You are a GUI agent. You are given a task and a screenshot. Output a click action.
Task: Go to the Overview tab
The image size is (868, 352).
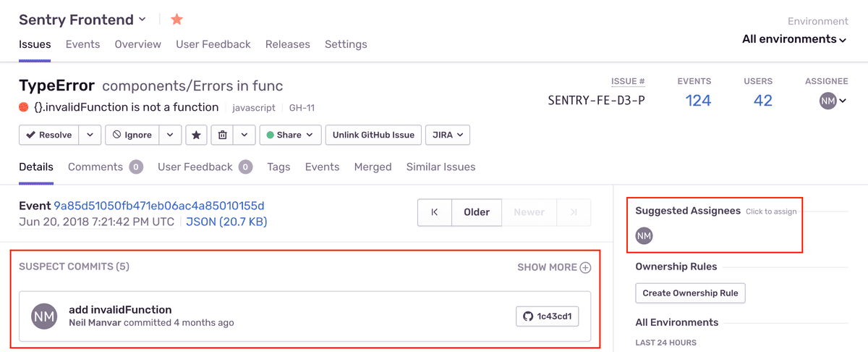tap(137, 44)
